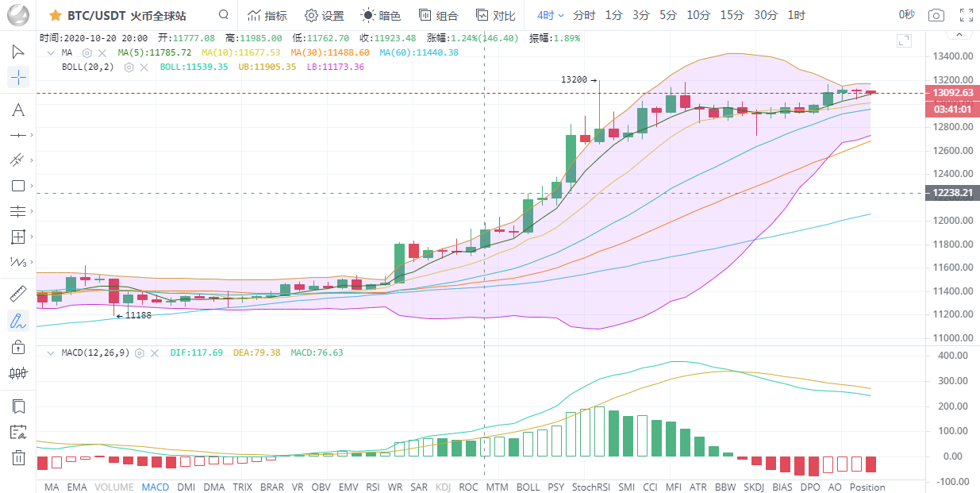Remove the MA overlay with its × toggle
This screenshot has height=493, width=980.
pyautogui.click(x=102, y=52)
